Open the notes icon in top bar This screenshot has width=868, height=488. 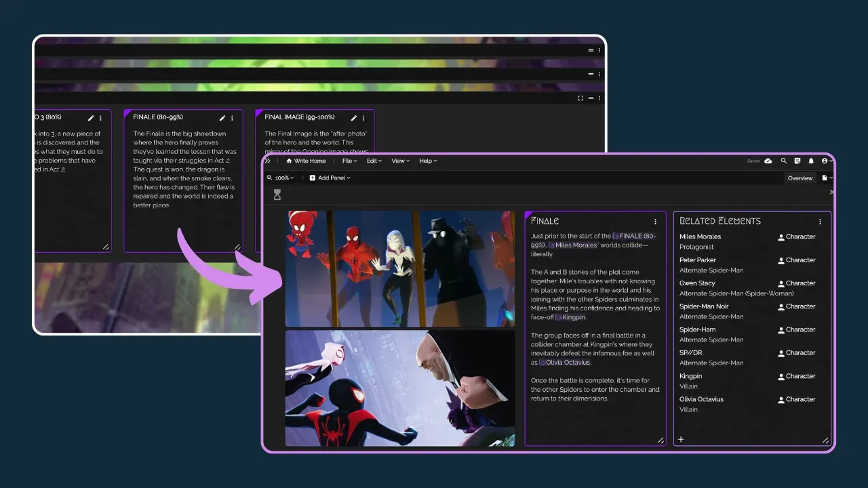(x=797, y=161)
